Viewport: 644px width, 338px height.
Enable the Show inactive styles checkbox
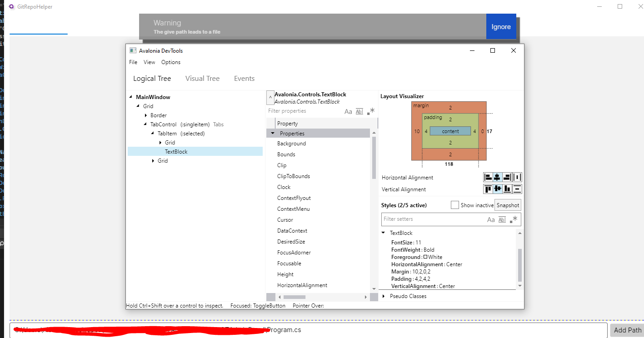pyautogui.click(x=454, y=205)
